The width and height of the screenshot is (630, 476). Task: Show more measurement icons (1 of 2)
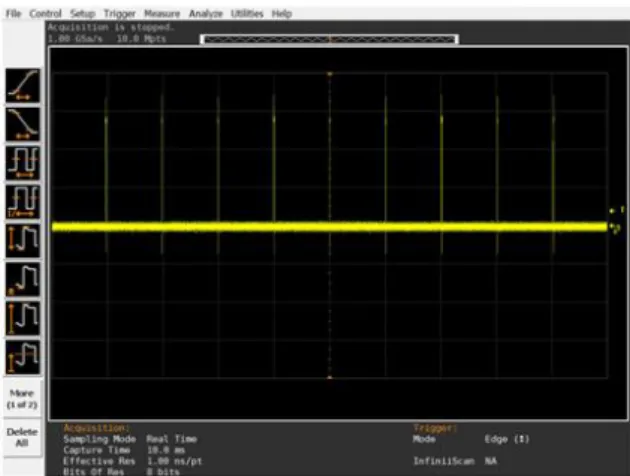tap(22, 398)
